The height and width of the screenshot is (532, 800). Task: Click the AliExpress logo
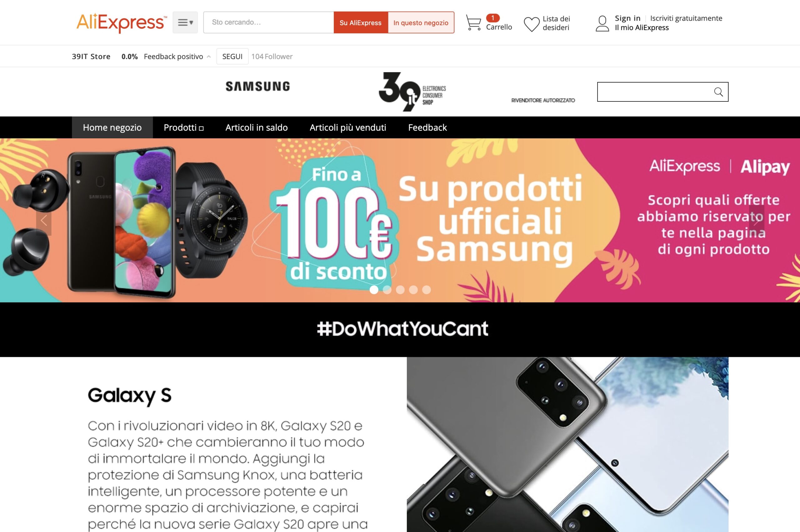tap(122, 23)
